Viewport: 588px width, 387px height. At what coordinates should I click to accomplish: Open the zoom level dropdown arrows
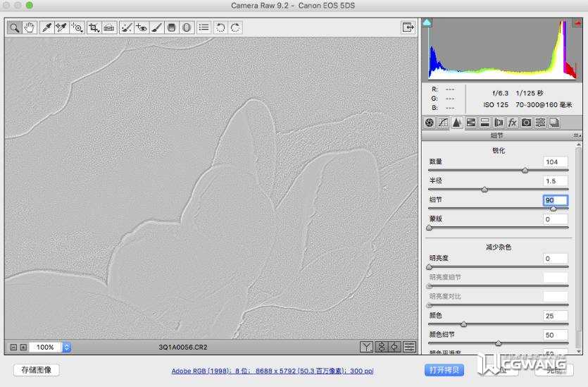coord(66,348)
